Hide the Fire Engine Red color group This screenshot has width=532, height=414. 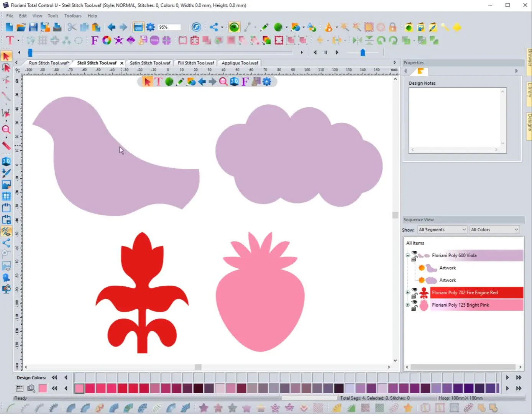414,289
